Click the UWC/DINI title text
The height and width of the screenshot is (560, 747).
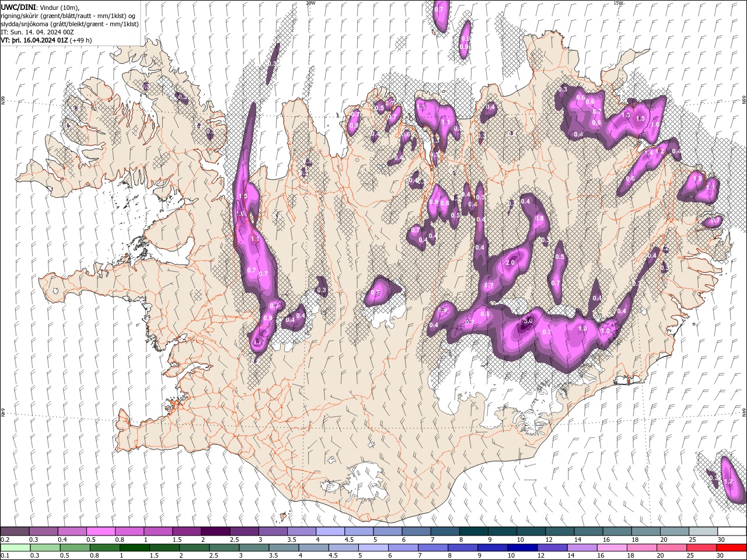pyautogui.click(x=19, y=7)
